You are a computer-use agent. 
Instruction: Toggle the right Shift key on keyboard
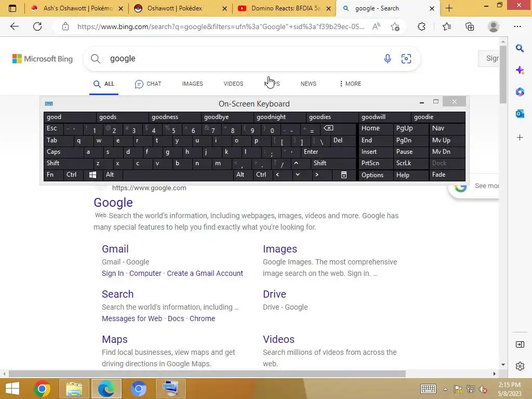[333, 163]
